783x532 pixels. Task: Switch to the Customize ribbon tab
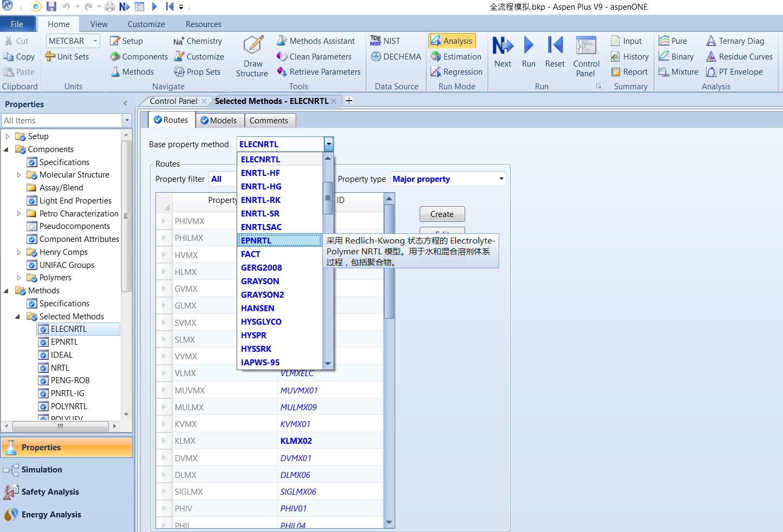(x=146, y=24)
